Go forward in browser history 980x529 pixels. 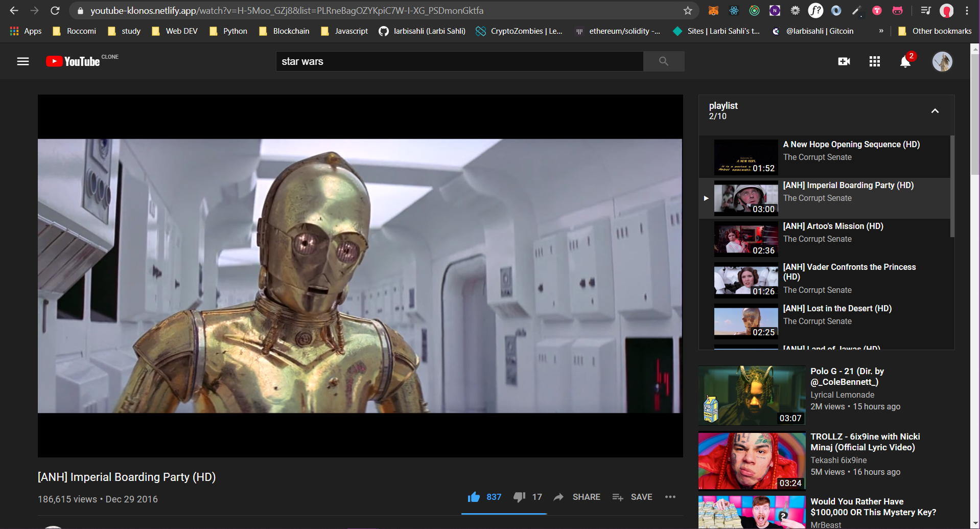[34, 10]
